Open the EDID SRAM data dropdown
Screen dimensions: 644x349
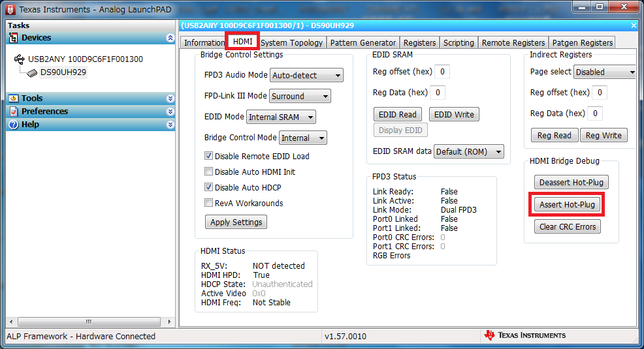(468, 152)
